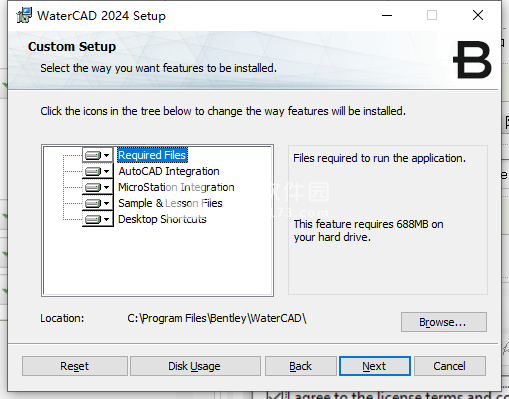Select MicroStation Integration in the tree

coord(176,187)
